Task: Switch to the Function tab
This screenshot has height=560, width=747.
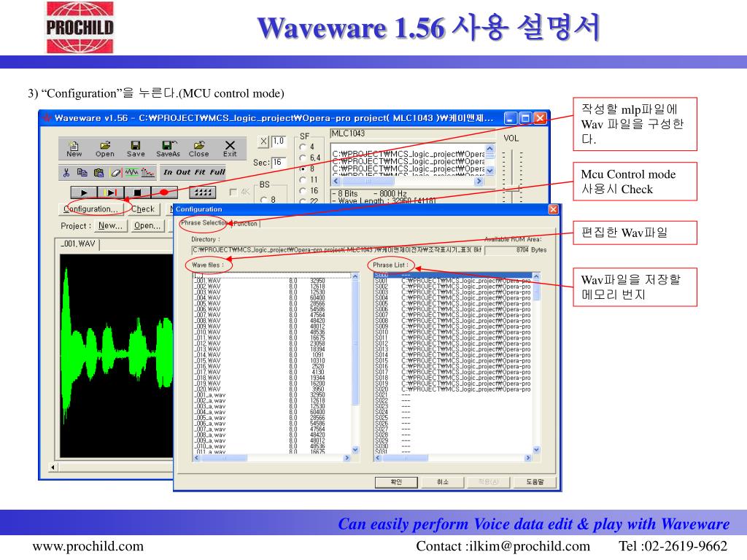Action: pyautogui.click(x=245, y=224)
